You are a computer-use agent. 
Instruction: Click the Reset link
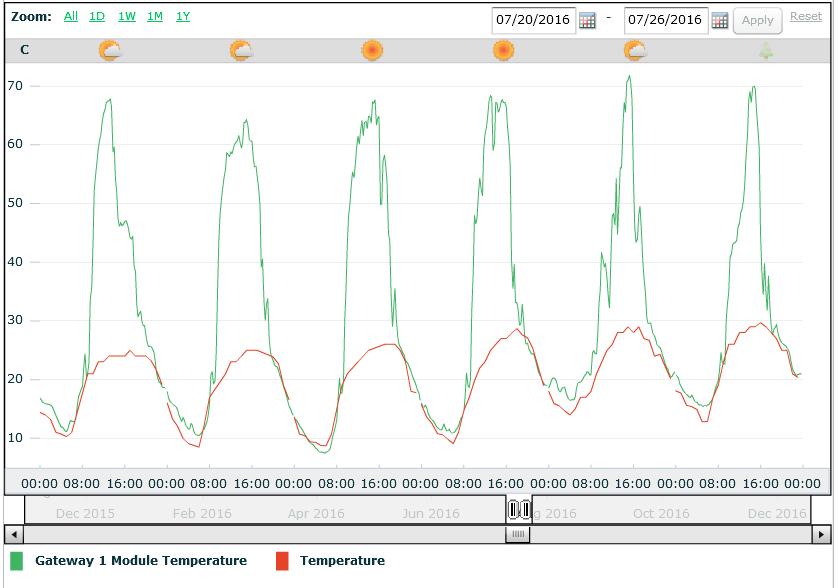tap(806, 17)
